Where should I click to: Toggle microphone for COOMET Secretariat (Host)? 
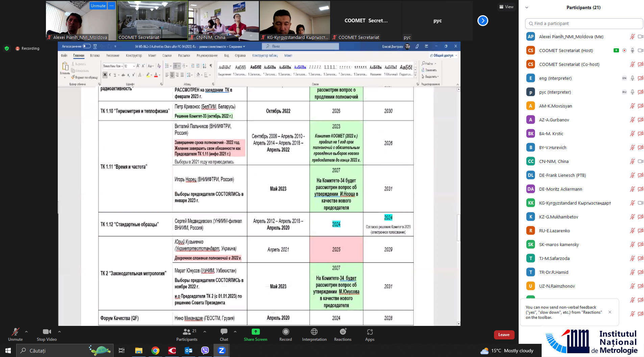(x=632, y=50)
